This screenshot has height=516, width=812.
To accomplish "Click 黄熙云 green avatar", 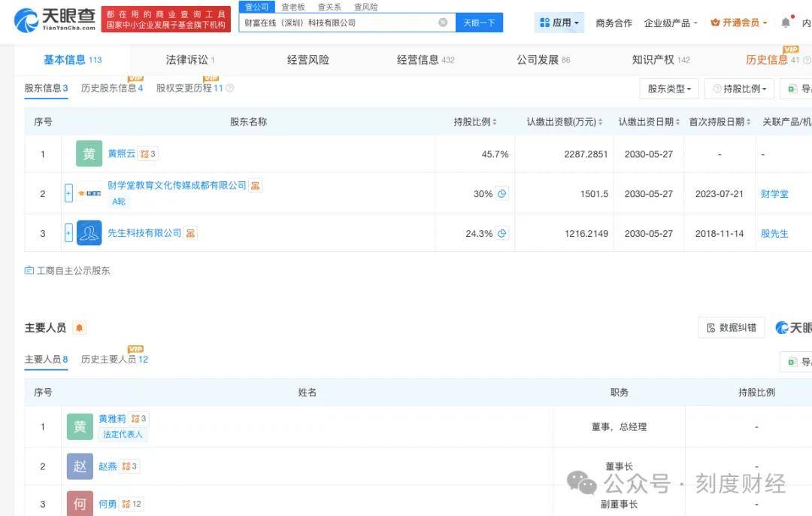I will [89, 154].
